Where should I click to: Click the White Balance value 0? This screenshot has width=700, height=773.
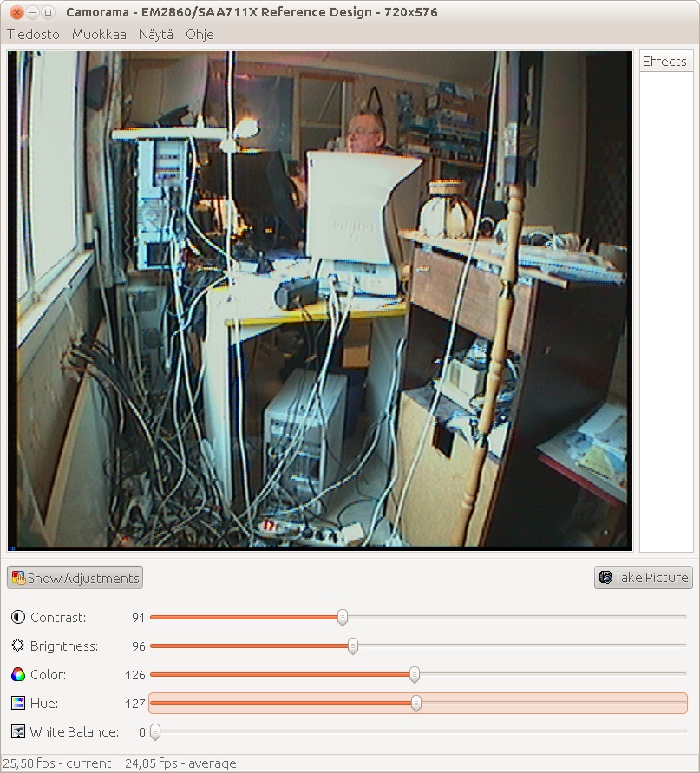click(x=142, y=732)
